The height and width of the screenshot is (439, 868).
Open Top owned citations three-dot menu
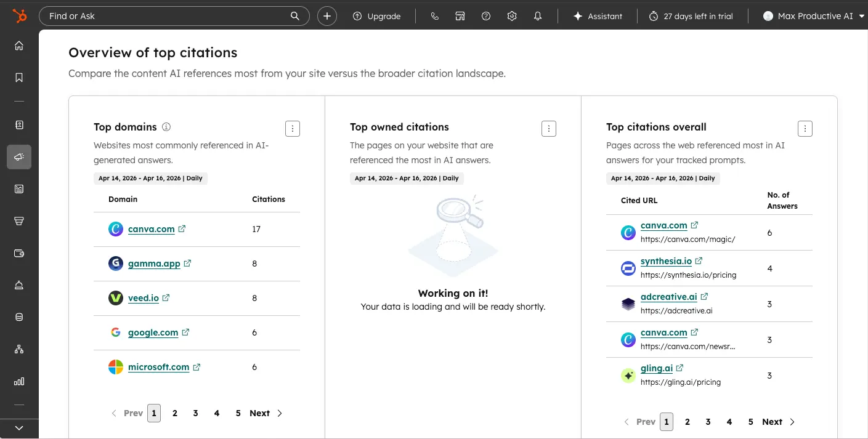coord(549,128)
